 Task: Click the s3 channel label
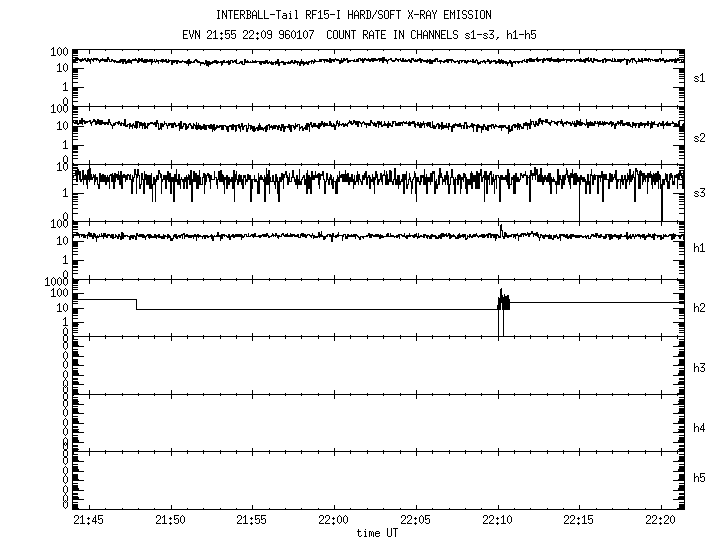699,192
